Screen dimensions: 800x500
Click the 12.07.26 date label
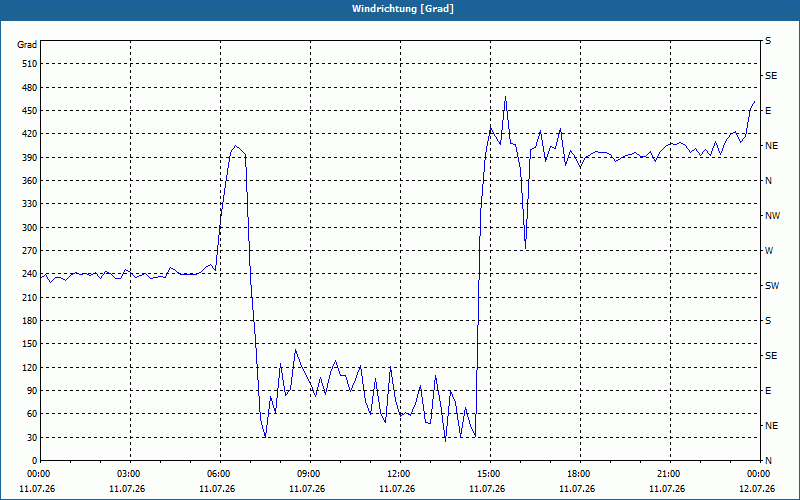coord(757,489)
